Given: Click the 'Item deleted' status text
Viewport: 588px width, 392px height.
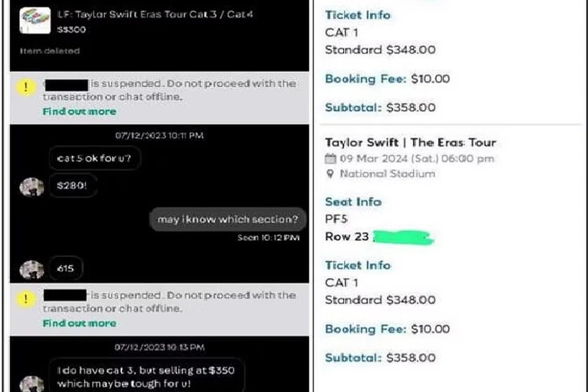Looking at the screenshot, I should tap(50, 51).
